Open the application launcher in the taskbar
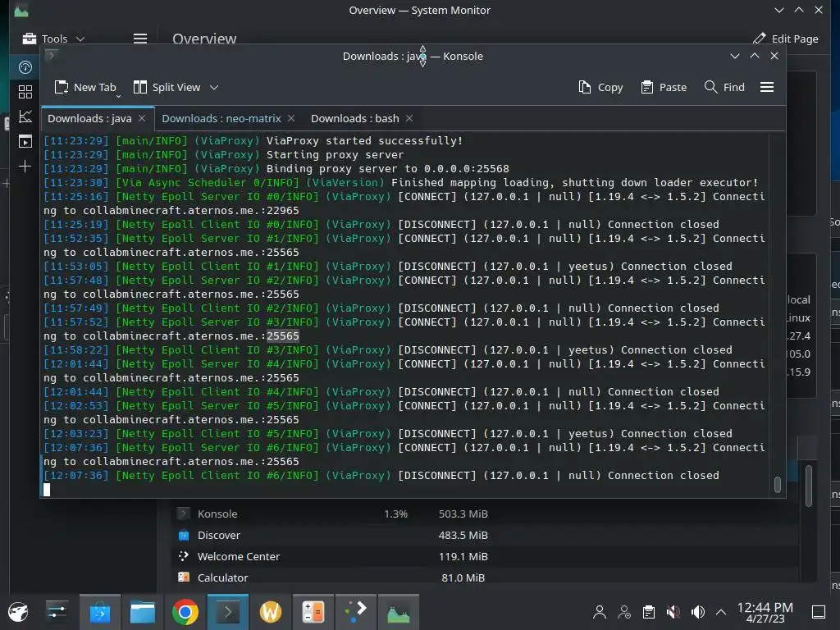The image size is (840, 630). pos(18,612)
